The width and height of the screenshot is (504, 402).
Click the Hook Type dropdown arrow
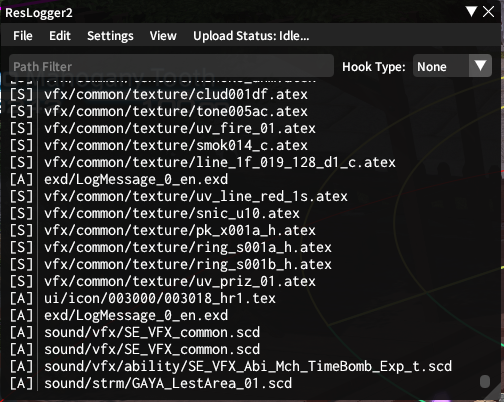tap(480, 66)
